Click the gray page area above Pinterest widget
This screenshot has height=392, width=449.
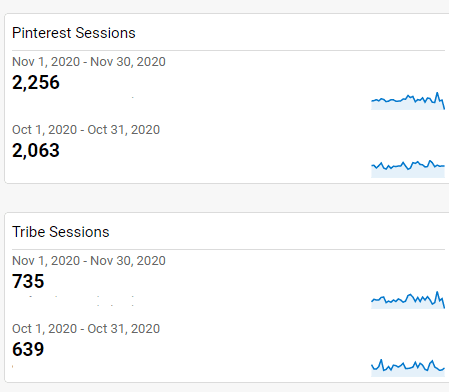[x=224, y=6]
